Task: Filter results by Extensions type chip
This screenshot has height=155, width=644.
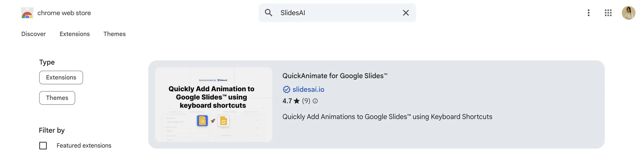Action: 61,77
